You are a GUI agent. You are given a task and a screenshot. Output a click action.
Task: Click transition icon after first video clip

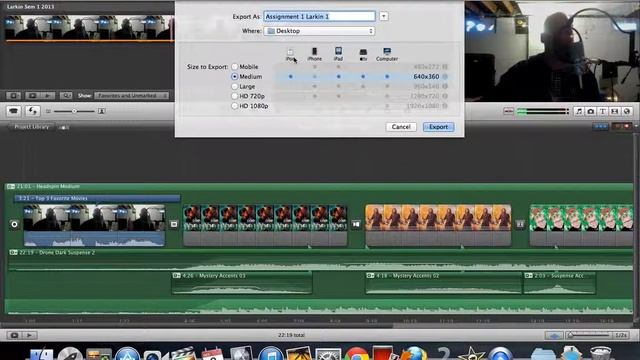(x=174, y=224)
